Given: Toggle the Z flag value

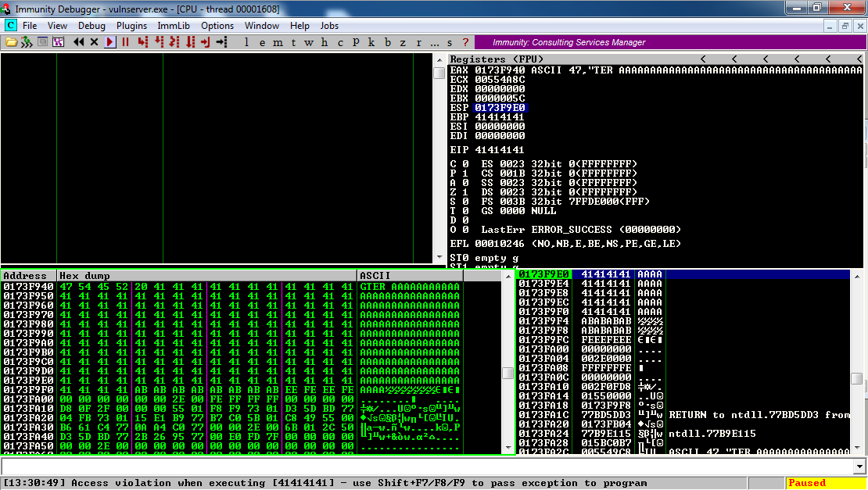Looking at the screenshot, I should [x=465, y=192].
